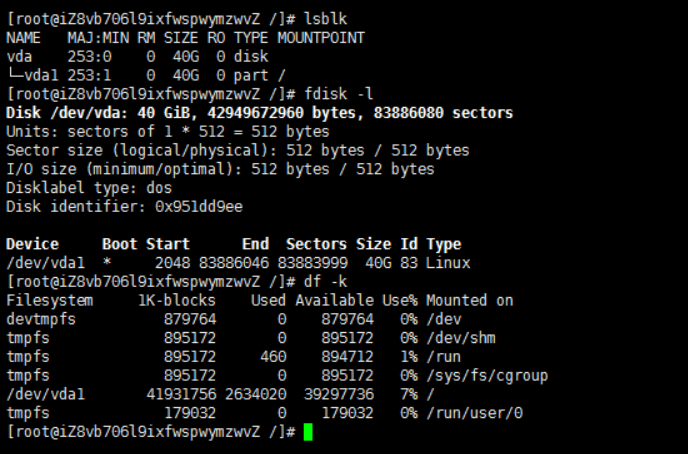688x454 pixels.
Task: Click the 'End' header in fdisk table
Action: [x=255, y=244]
